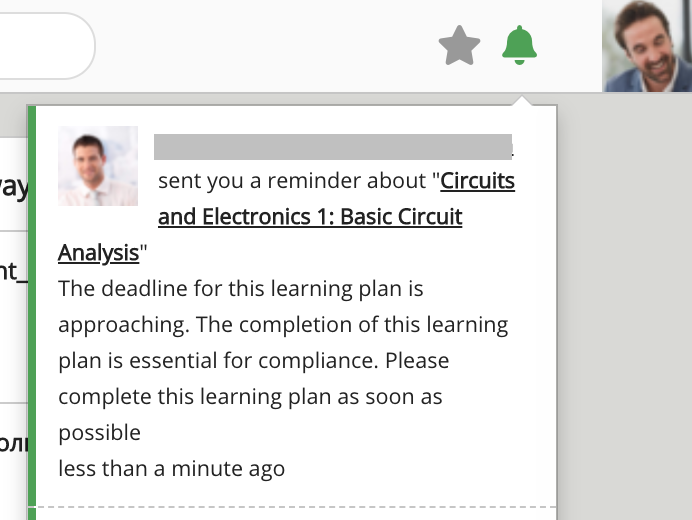Click the sender's avatar in the notification
This screenshot has height=520, width=692.
(x=98, y=166)
